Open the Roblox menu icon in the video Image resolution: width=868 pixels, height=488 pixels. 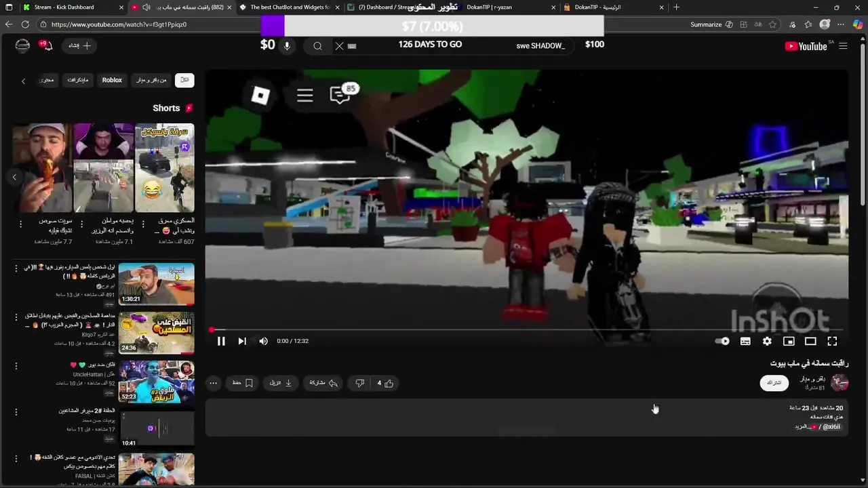(260, 96)
